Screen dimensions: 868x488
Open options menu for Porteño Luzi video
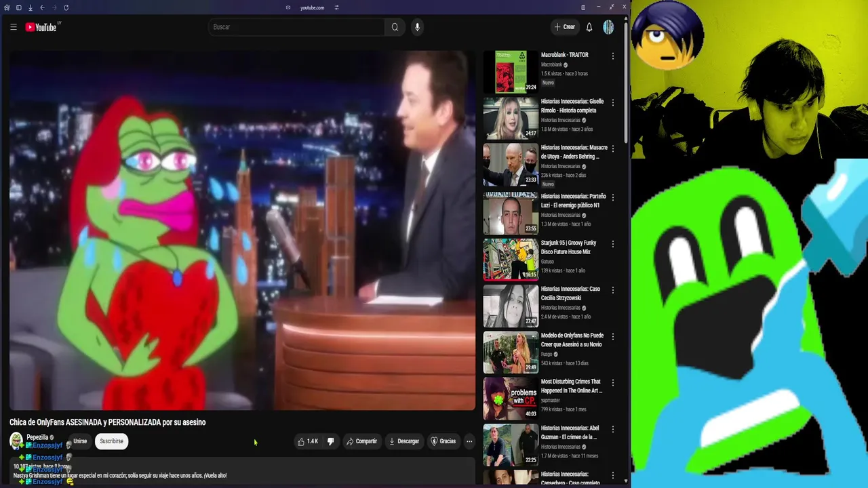[x=613, y=197]
